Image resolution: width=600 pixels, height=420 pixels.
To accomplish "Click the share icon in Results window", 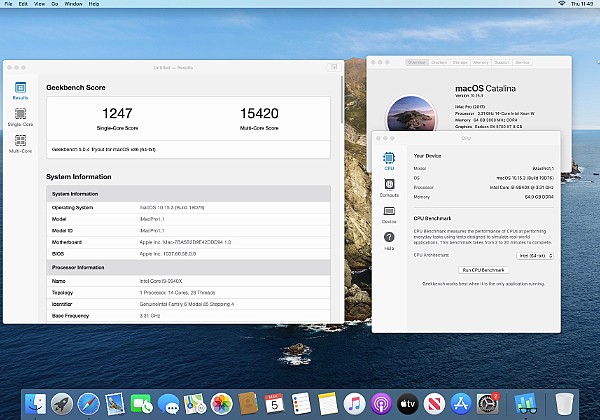I will (333, 67).
